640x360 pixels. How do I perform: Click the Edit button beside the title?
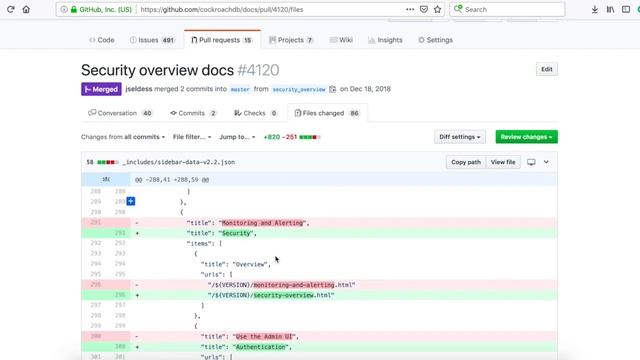(x=547, y=69)
